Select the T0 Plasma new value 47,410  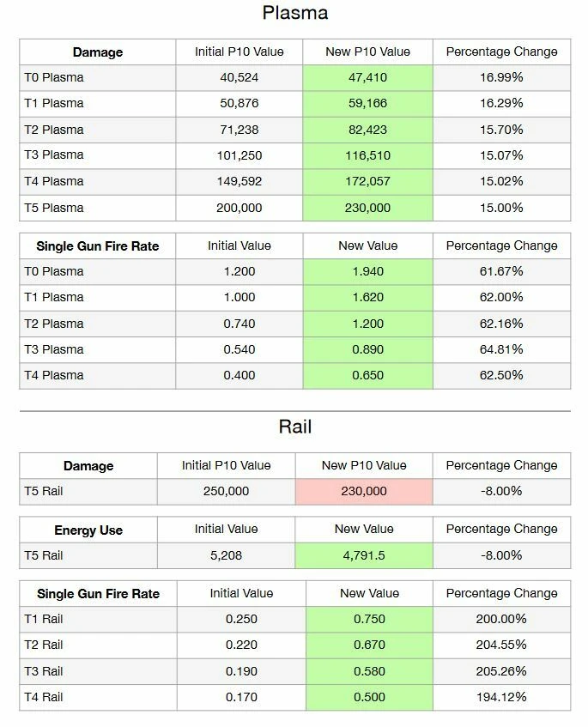(x=367, y=77)
